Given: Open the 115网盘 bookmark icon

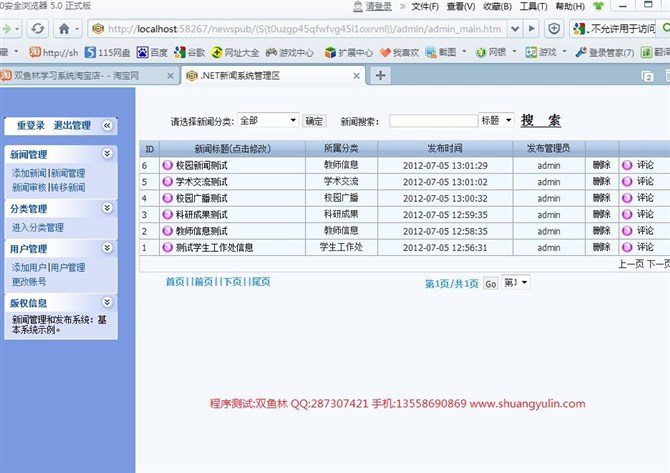Looking at the screenshot, I should (x=91, y=51).
